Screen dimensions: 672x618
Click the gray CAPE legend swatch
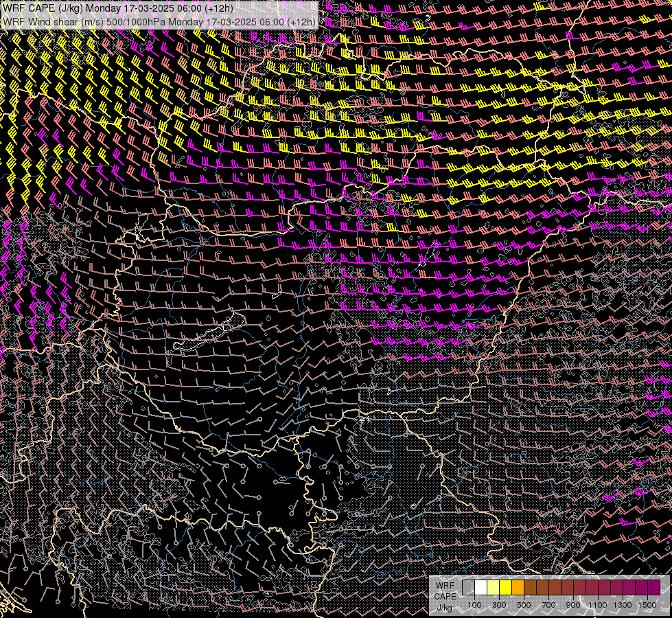pyautogui.click(x=468, y=587)
